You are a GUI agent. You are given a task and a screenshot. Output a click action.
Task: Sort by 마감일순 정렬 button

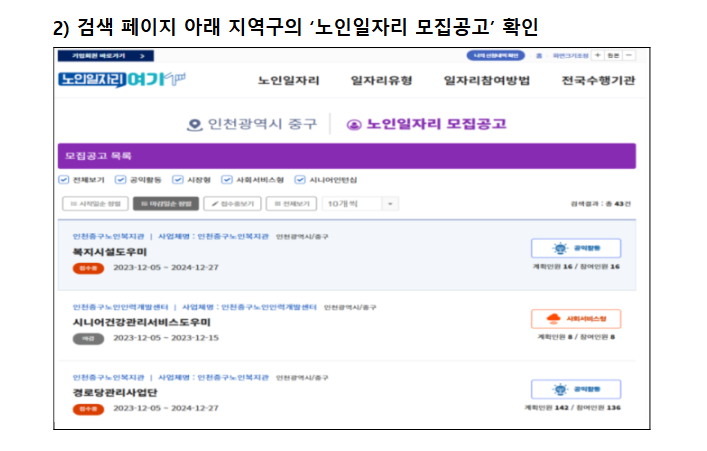pos(165,204)
